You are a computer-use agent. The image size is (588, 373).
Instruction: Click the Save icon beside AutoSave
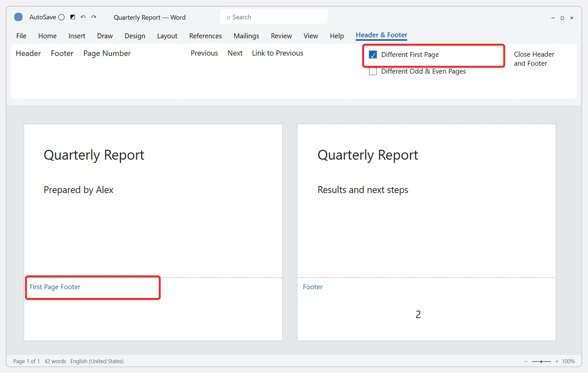point(73,17)
